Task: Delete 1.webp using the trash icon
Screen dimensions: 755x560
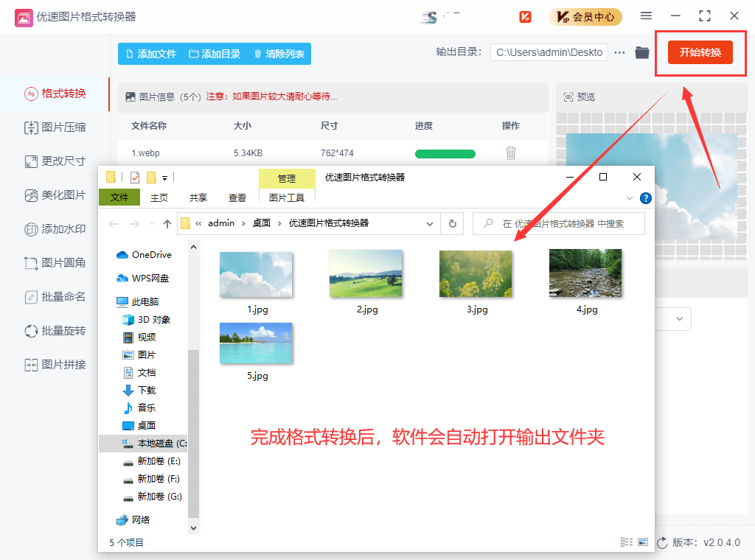Action: (x=510, y=153)
